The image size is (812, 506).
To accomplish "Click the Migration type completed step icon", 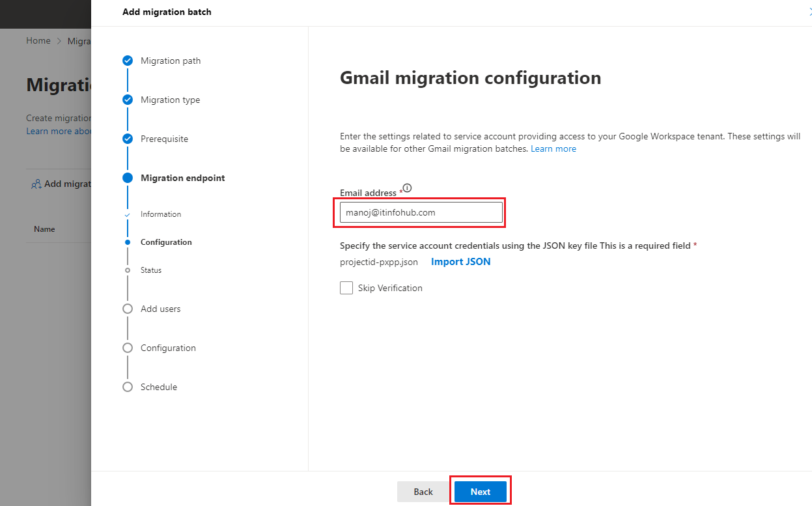I will point(128,100).
